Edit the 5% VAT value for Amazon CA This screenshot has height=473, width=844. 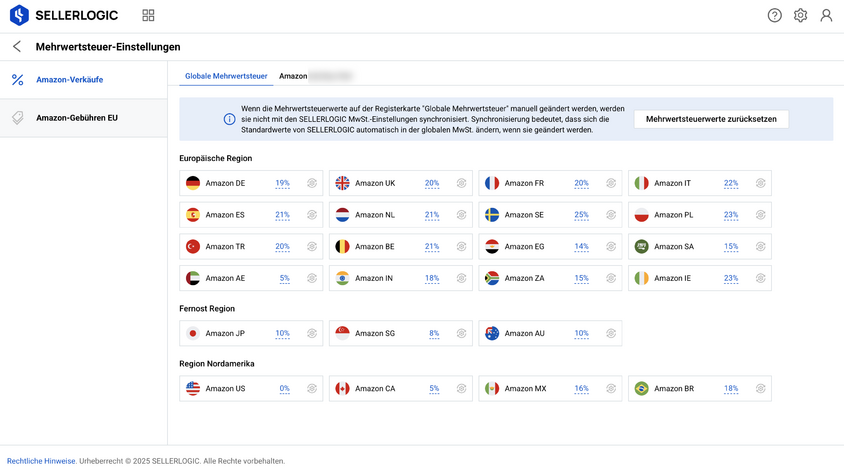(434, 389)
